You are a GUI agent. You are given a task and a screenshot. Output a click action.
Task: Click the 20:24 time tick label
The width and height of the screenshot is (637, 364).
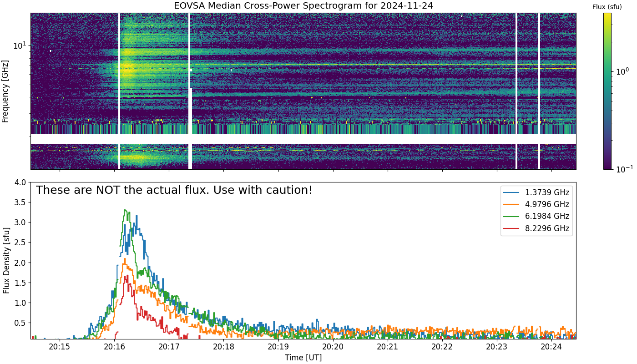(x=551, y=347)
